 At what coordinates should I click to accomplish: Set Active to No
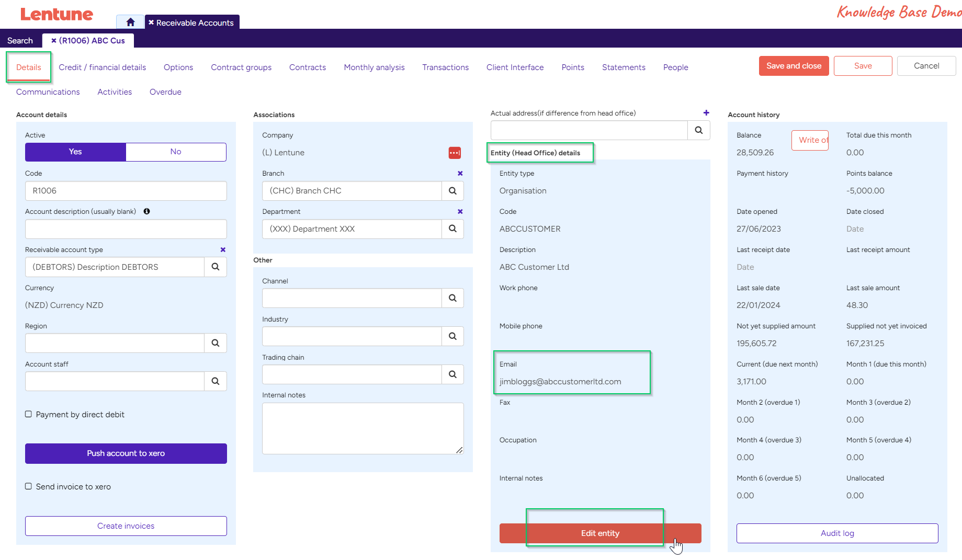point(176,152)
